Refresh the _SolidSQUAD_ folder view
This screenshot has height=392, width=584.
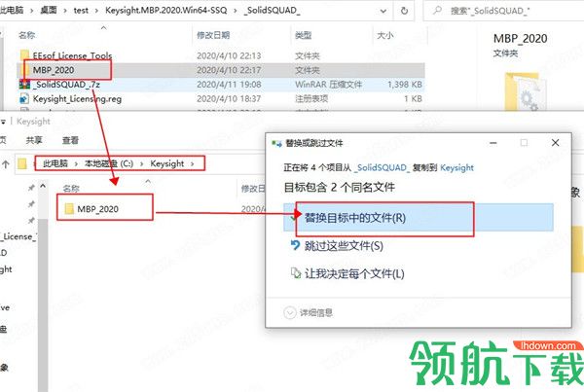pos(404,11)
